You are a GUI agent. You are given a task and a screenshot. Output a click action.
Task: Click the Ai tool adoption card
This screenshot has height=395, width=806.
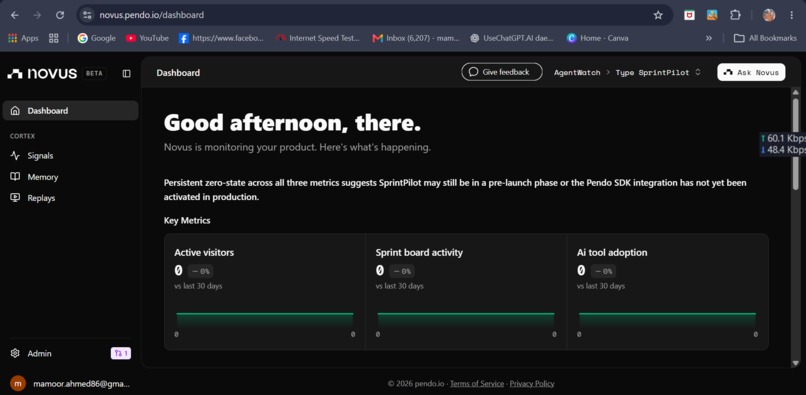(668, 292)
